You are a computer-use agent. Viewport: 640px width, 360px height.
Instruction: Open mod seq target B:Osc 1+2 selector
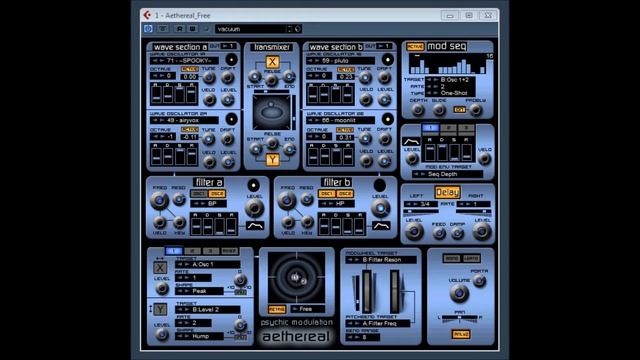(x=450, y=80)
